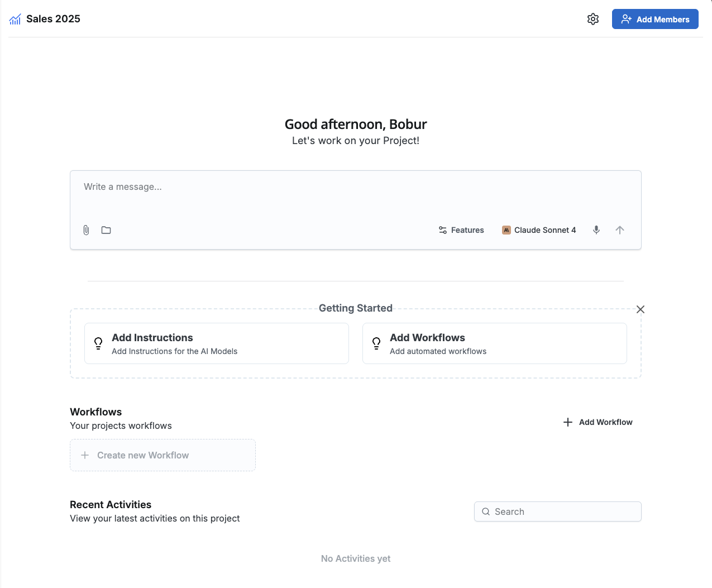Open Claude Sonnet 4 model selector
The image size is (712, 588).
tap(539, 230)
